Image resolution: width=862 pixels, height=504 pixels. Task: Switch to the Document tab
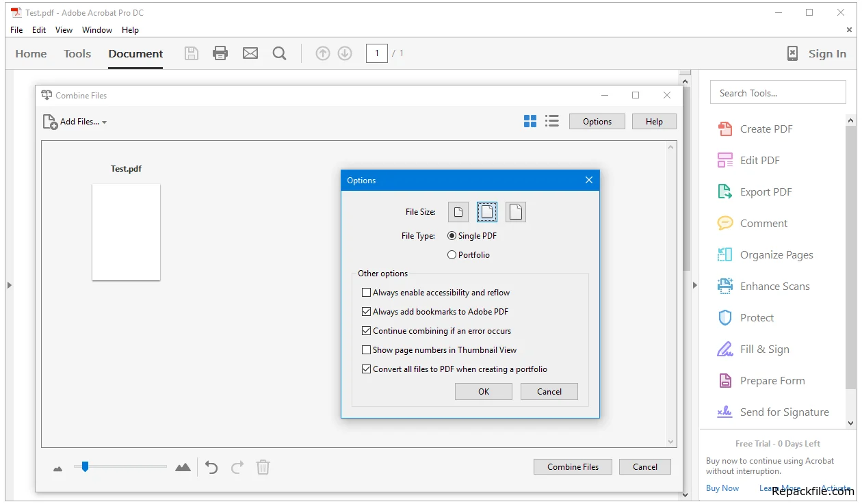[135, 53]
